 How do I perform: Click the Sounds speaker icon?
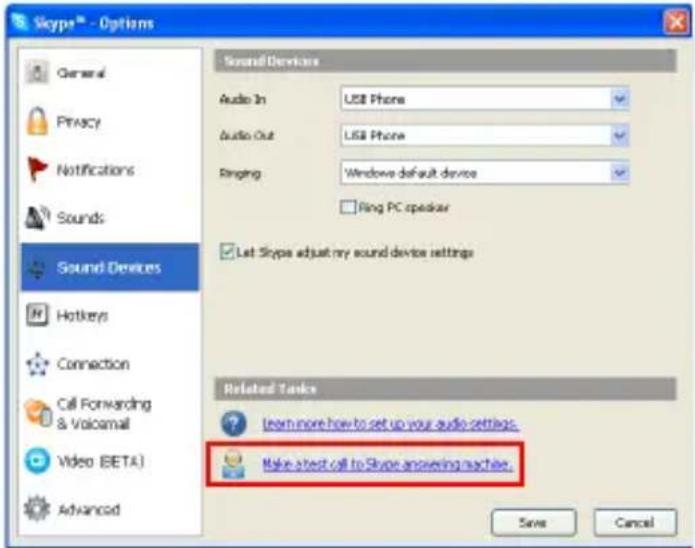37,218
